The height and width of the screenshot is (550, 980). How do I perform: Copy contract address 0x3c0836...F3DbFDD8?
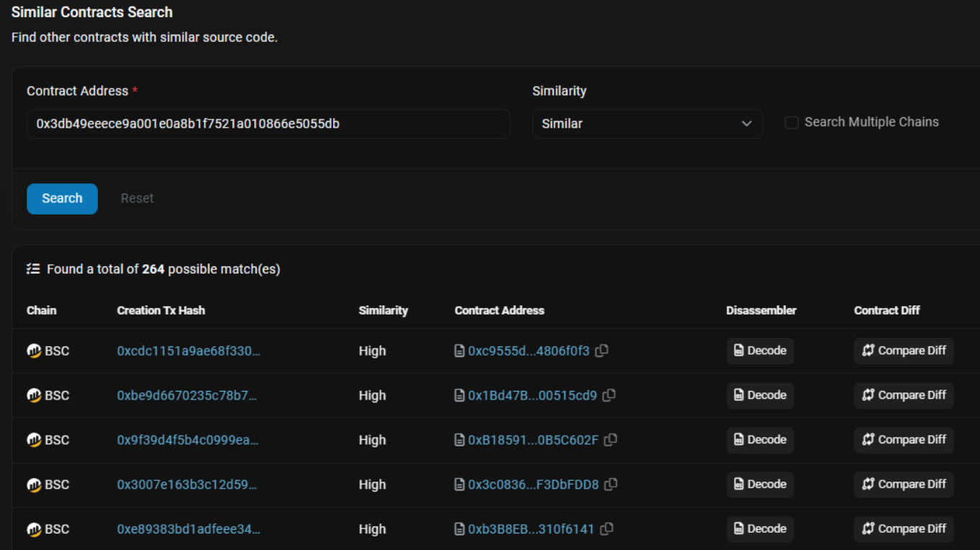(611, 484)
